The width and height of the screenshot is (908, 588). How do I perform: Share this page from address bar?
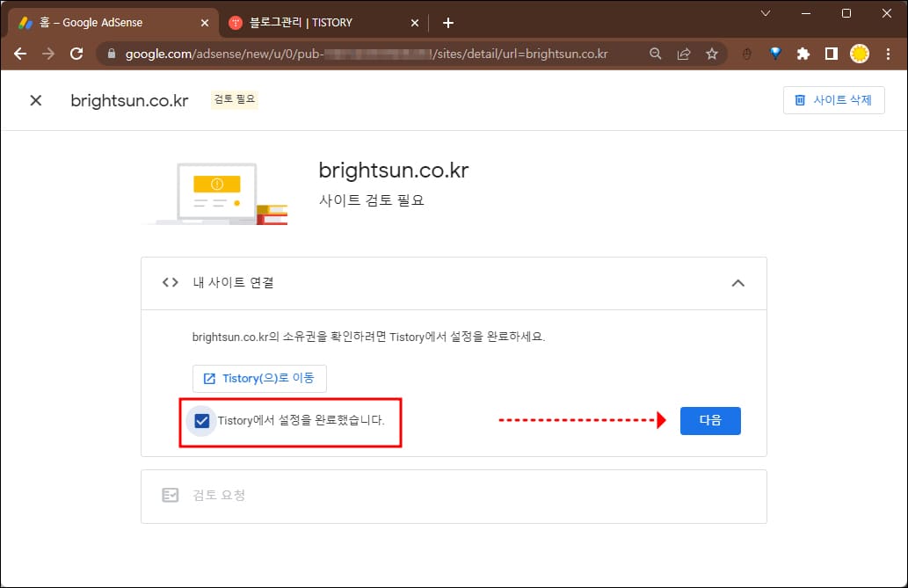684,54
